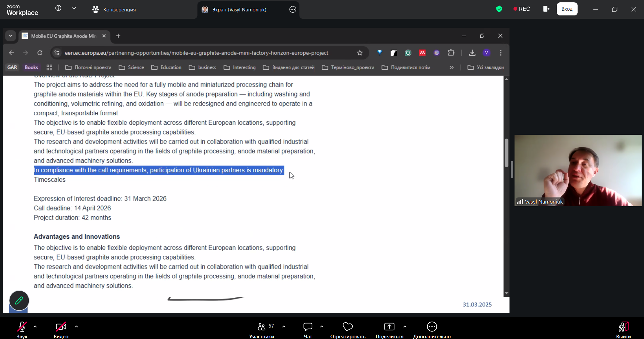Switch to the Конференция tab
Viewport: 644px width, 339px height.
tap(114, 10)
